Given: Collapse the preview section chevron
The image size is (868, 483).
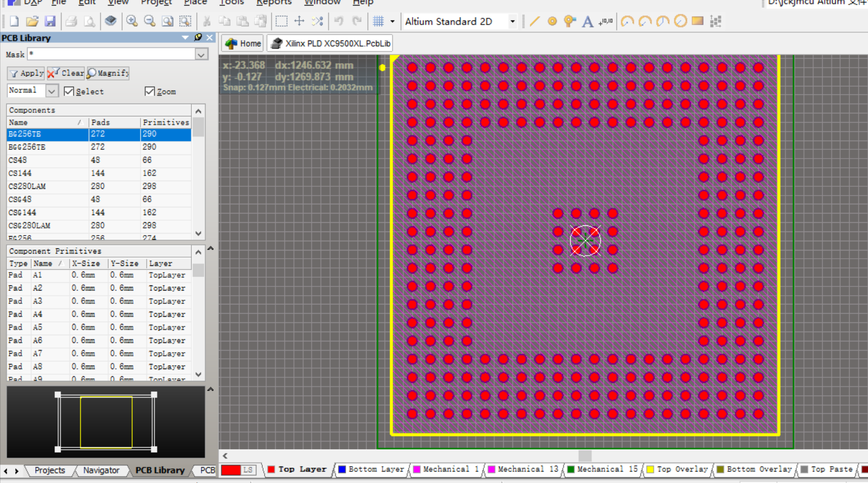Looking at the screenshot, I should pos(211,390).
